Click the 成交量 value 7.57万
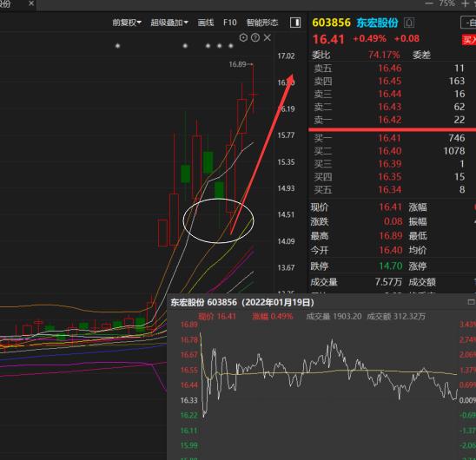This screenshot has width=476, height=460. 388,282
